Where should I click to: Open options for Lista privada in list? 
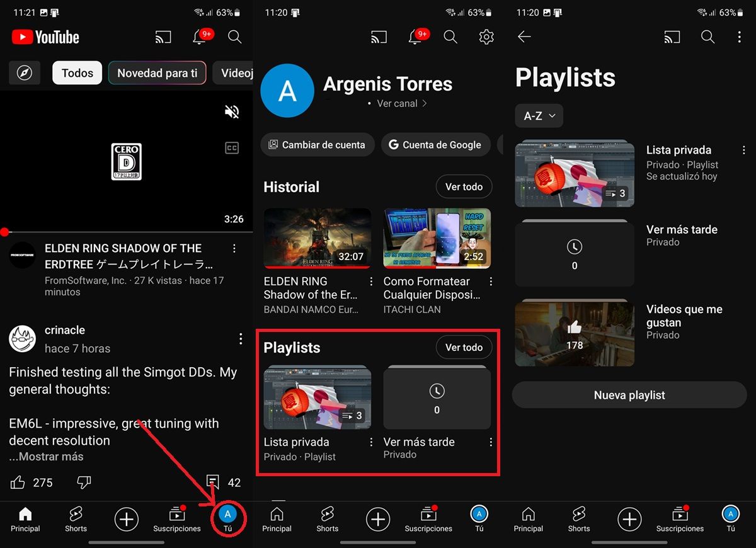point(743,150)
